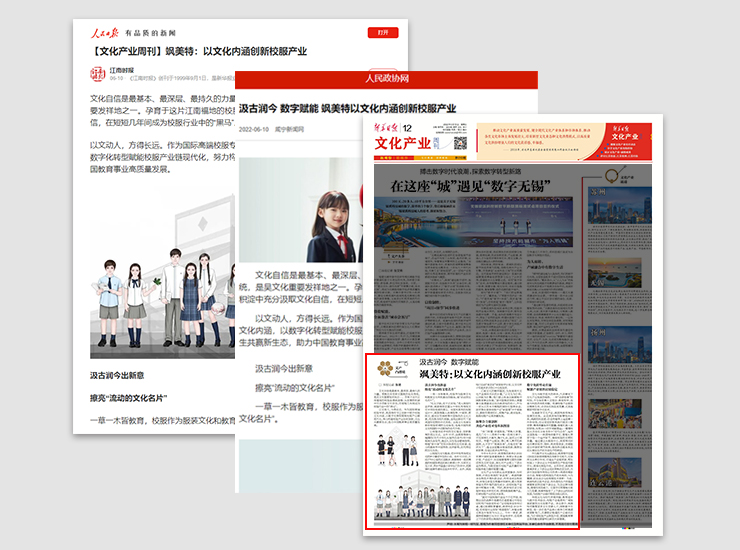Click the 06-10 date under 江南时报

pyautogui.click(x=117, y=78)
